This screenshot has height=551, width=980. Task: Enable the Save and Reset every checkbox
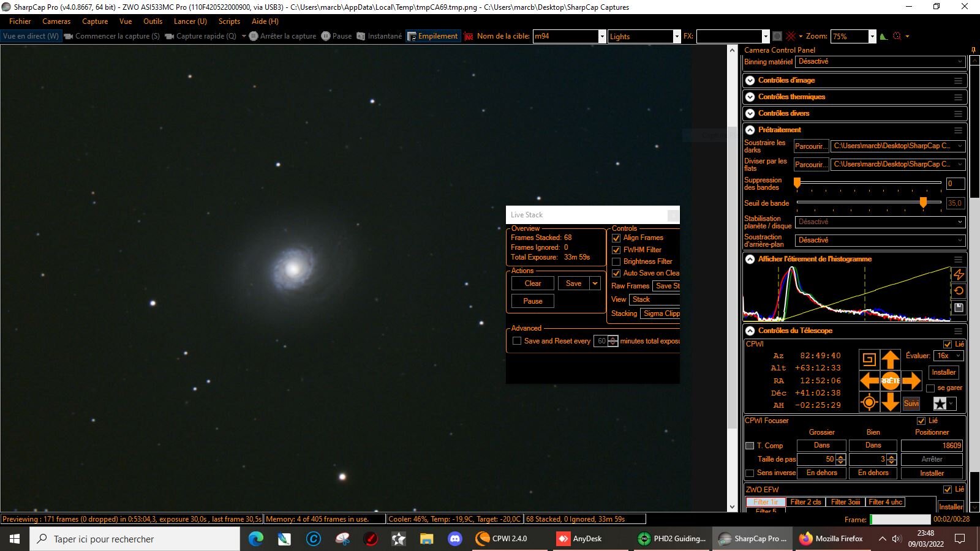pyautogui.click(x=517, y=341)
